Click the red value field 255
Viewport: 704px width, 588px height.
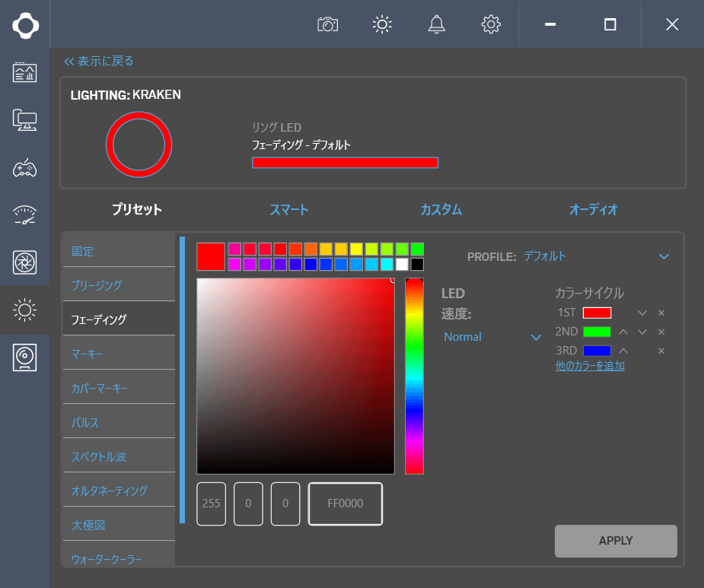point(211,504)
